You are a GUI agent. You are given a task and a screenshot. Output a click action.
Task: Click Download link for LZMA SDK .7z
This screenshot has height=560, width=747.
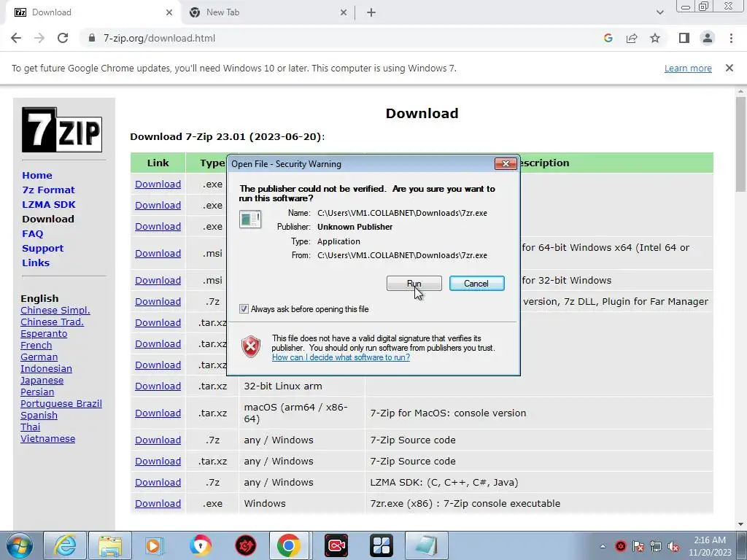[x=158, y=483]
